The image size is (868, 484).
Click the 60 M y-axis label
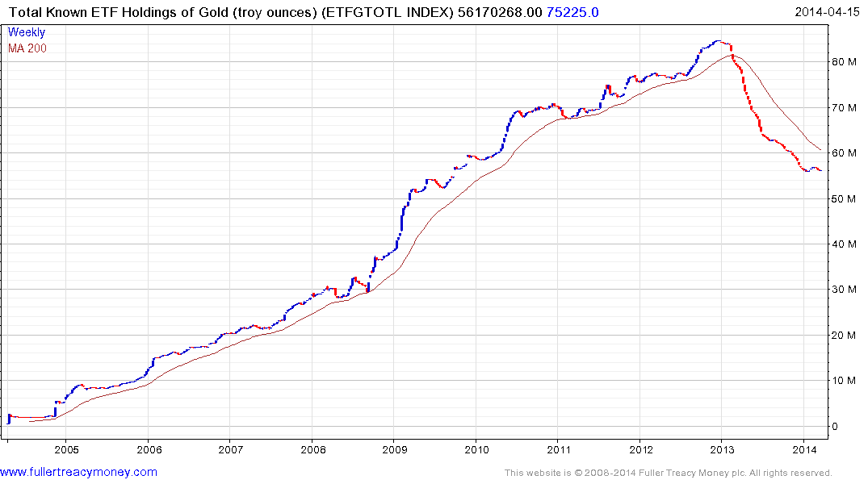click(844, 153)
